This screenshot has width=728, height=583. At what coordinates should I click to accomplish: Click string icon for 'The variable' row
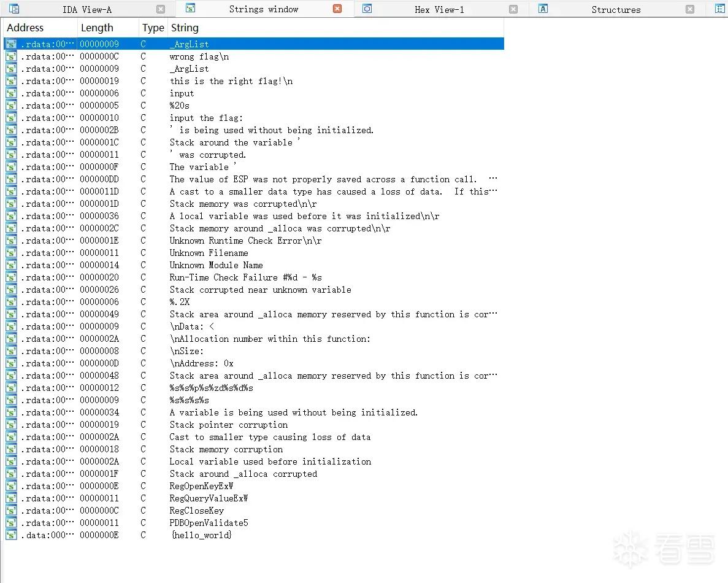coord(11,168)
